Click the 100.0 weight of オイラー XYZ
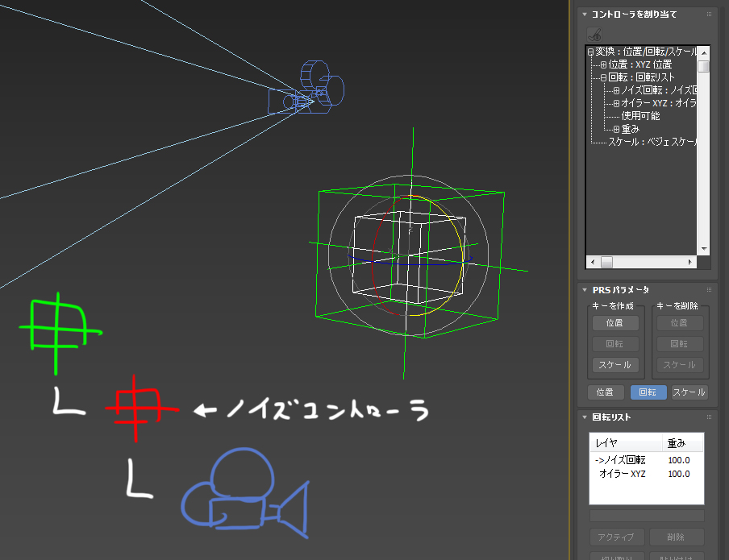729x560 pixels. pyautogui.click(x=679, y=474)
